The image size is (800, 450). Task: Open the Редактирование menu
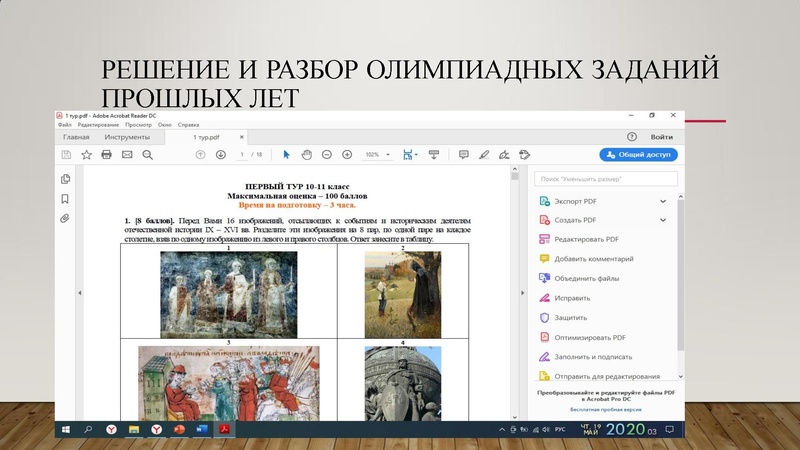click(x=98, y=124)
